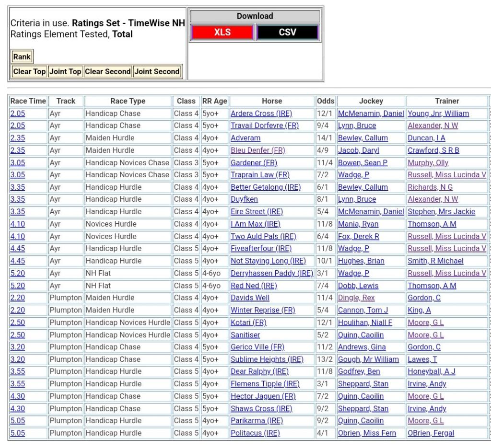
Task: Open trainer Honeyball, A J link
Action: (x=431, y=371)
